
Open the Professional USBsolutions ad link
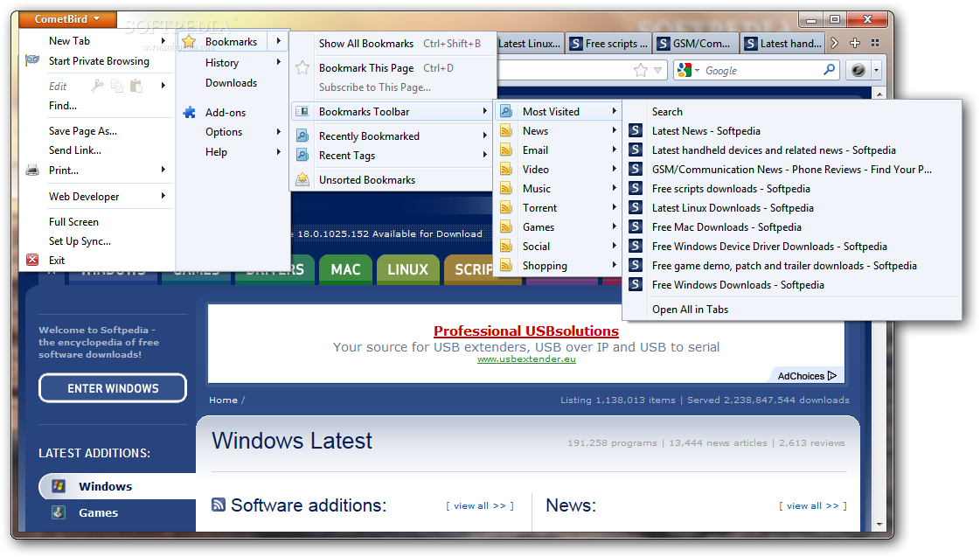coord(526,331)
